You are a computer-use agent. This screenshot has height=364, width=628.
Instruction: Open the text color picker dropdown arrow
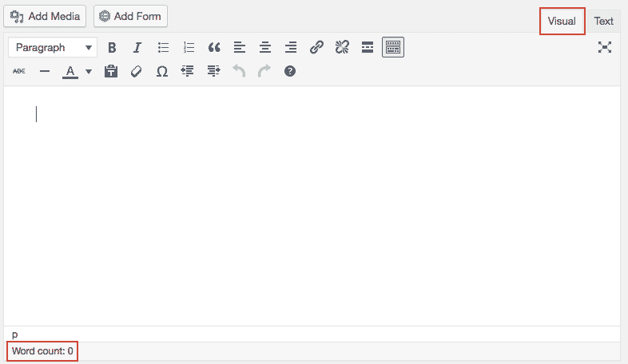(89, 72)
